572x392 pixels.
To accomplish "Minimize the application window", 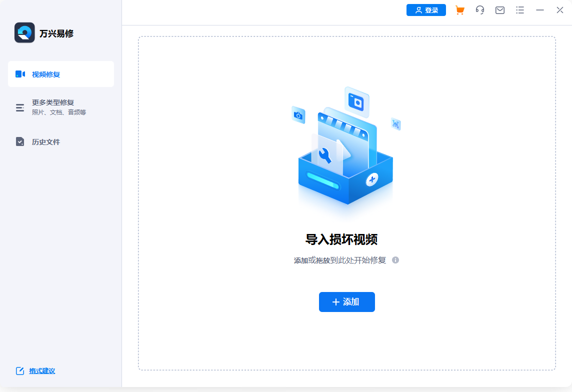I will pyautogui.click(x=540, y=9).
